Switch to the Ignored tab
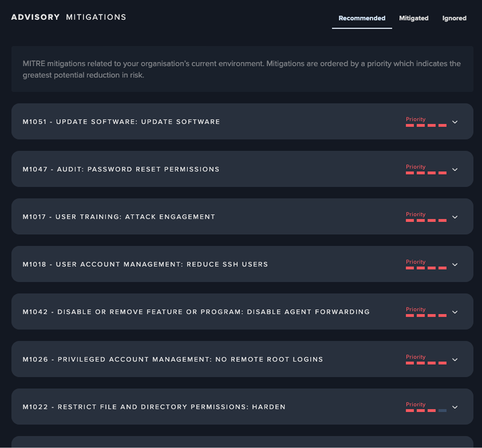The height and width of the screenshot is (448, 482). point(454,18)
